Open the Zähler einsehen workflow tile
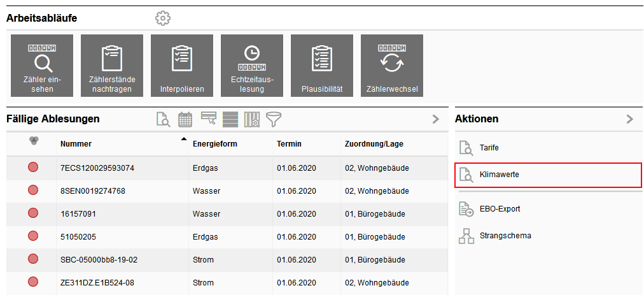644x295 pixels. click(x=42, y=66)
